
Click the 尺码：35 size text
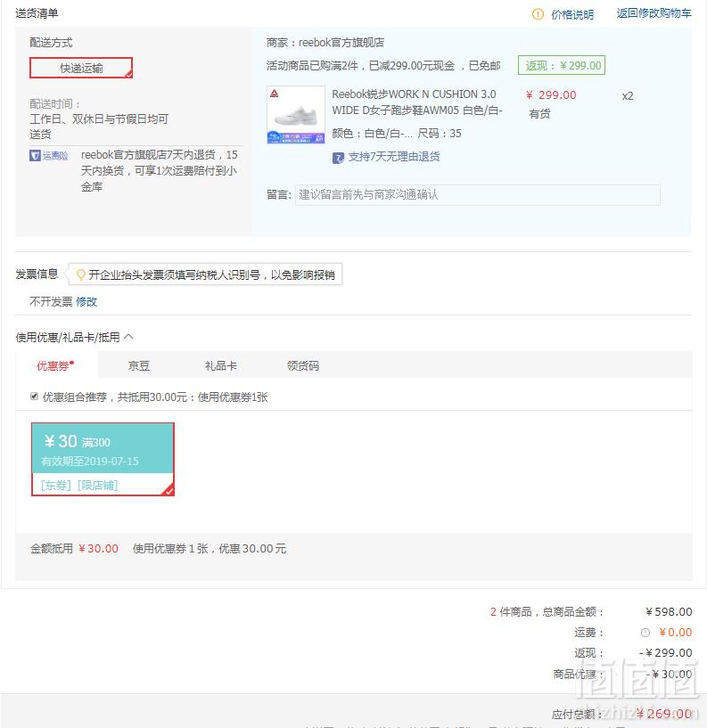pyautogui.click(x=440, y=134)
